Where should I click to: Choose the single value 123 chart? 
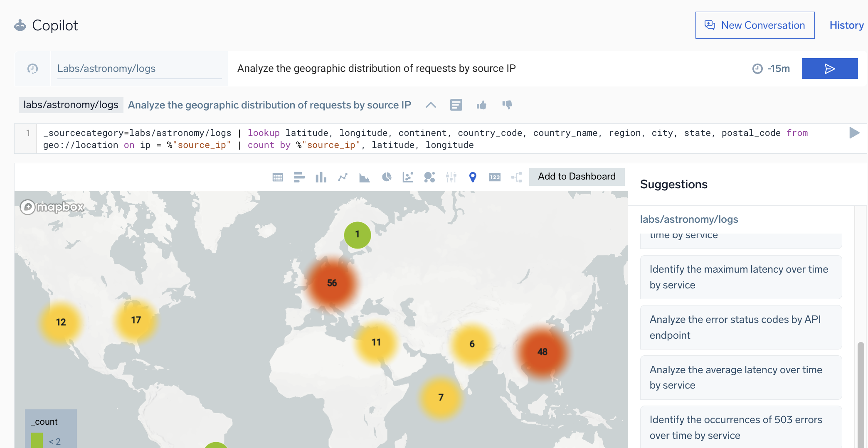(495, 177)
